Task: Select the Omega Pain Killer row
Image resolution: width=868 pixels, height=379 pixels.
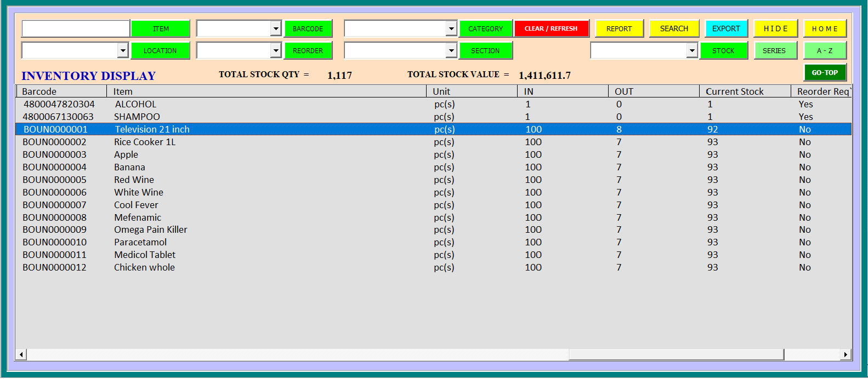Action: [433, 229]
